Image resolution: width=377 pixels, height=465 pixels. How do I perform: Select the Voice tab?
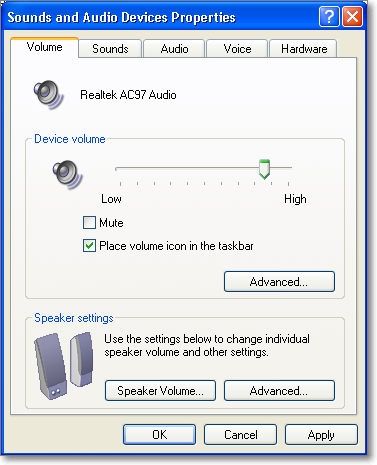pos(237,49)
